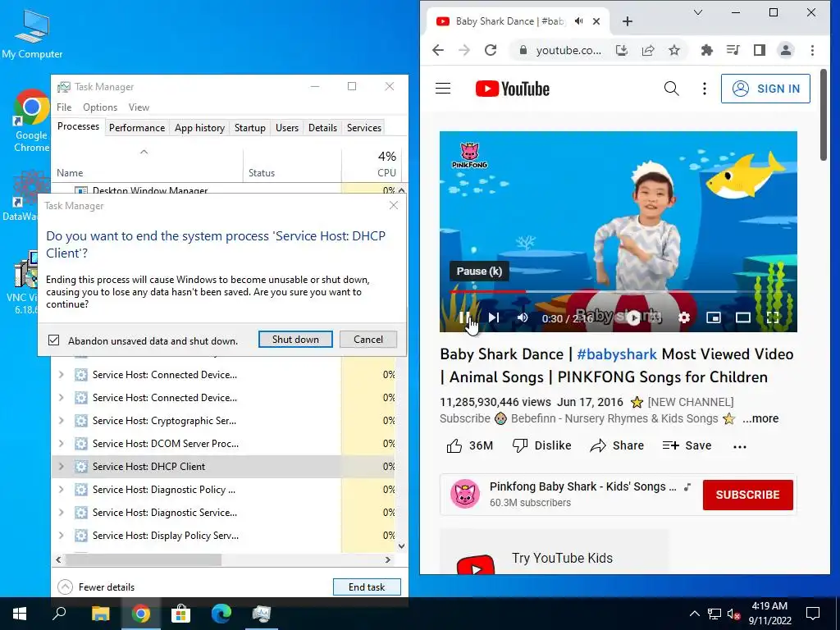Click End task in Task Manager
Image resolution: width=840 pixels, height=630 pixels.
(367, 587)
